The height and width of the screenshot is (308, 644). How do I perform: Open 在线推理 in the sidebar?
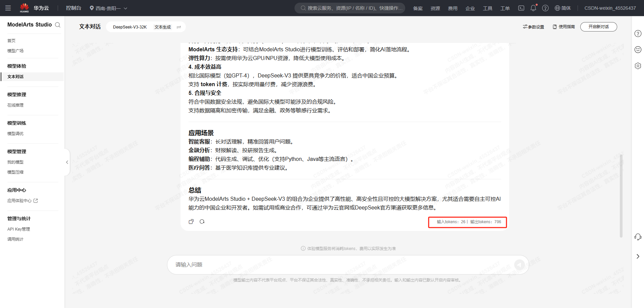(x=15, y=105)
